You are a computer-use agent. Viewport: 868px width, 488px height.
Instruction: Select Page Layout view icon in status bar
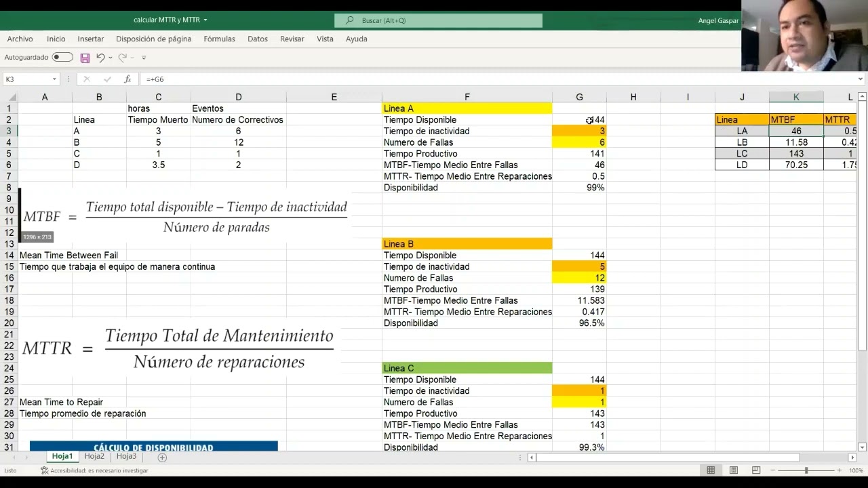point(733,470)
